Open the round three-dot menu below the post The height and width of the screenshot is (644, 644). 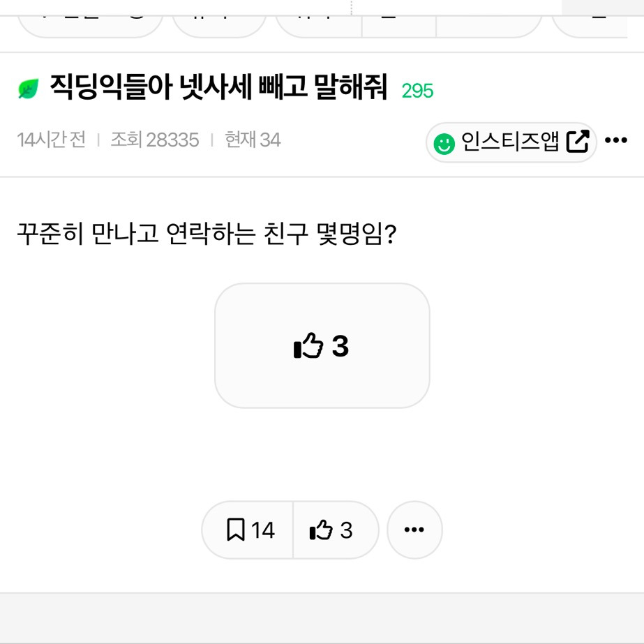coord(414,530)
